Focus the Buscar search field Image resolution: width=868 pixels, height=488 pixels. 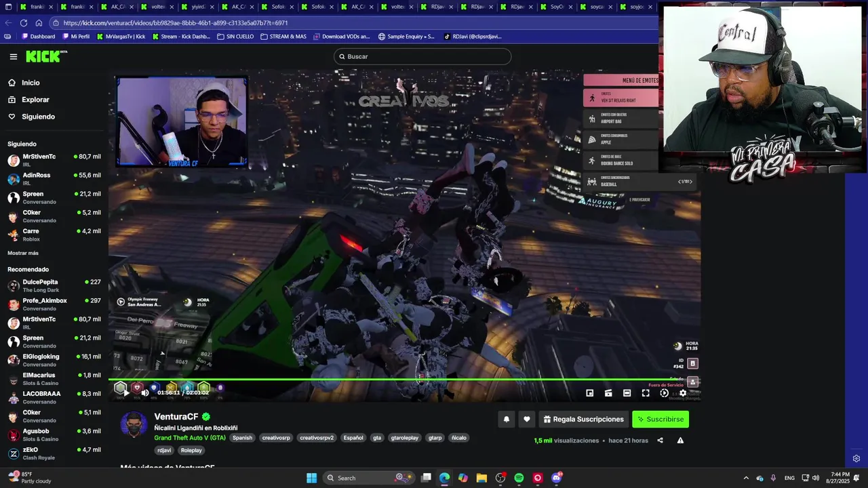tap(422, 57)
